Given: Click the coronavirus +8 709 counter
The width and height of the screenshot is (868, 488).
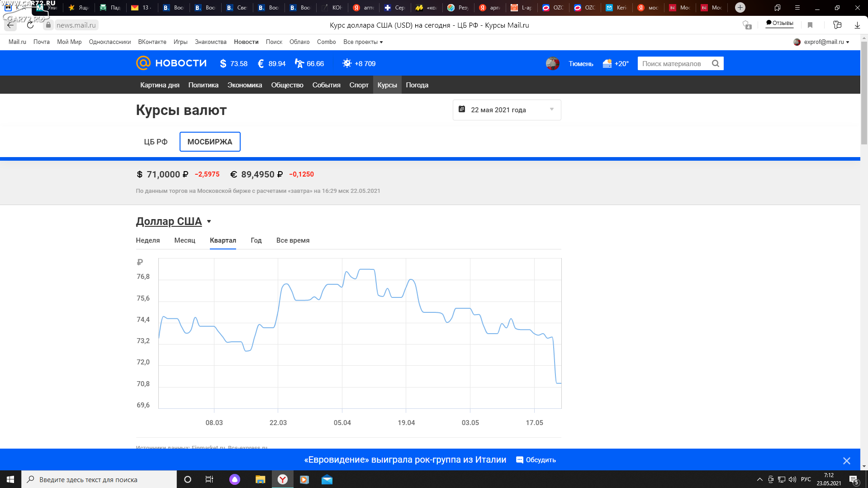Looking at the screenshot, I should tap(359, 63).
